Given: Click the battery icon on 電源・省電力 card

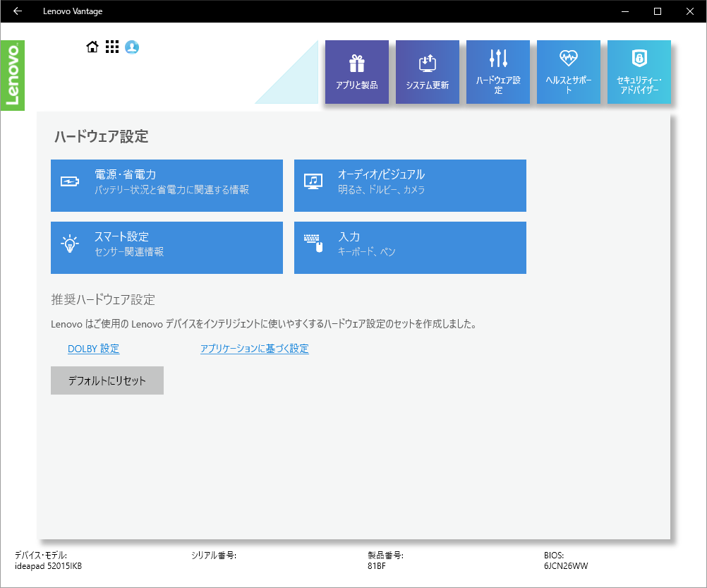Looking at the screenshot, I should 70,181.
